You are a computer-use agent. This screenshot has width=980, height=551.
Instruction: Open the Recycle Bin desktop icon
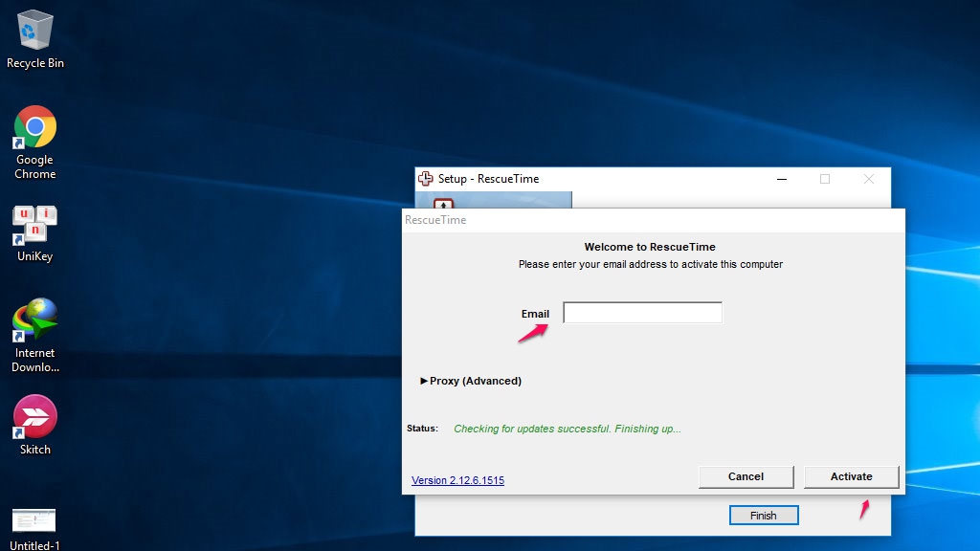click(x=35, y=38)
